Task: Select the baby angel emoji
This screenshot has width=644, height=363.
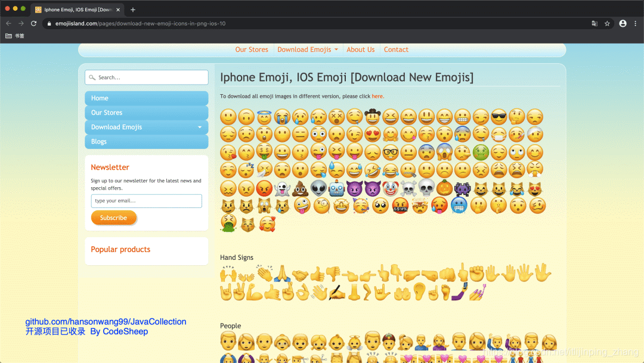Action: pos(354,342)
